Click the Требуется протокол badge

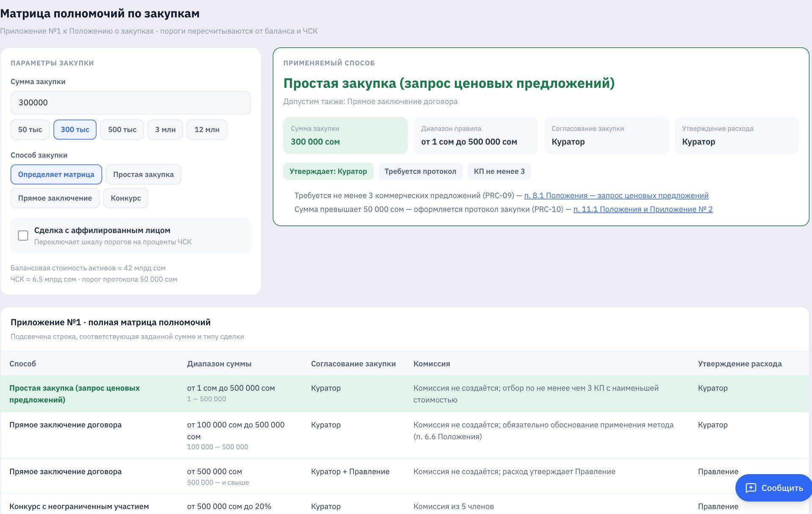[x=420, y=171]
